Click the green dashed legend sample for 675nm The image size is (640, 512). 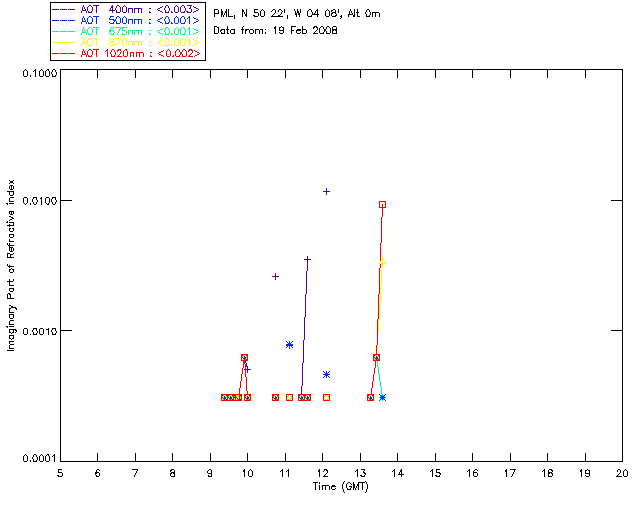64,31
